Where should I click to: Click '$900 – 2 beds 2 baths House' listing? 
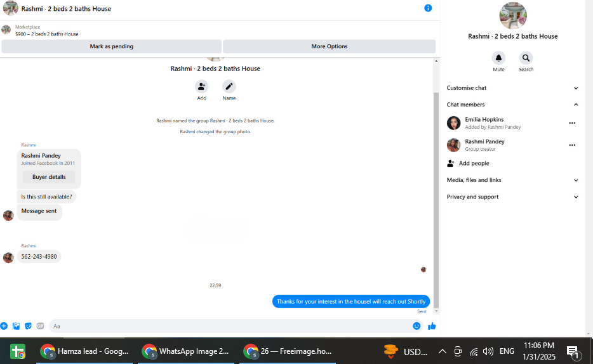point(47,34)
